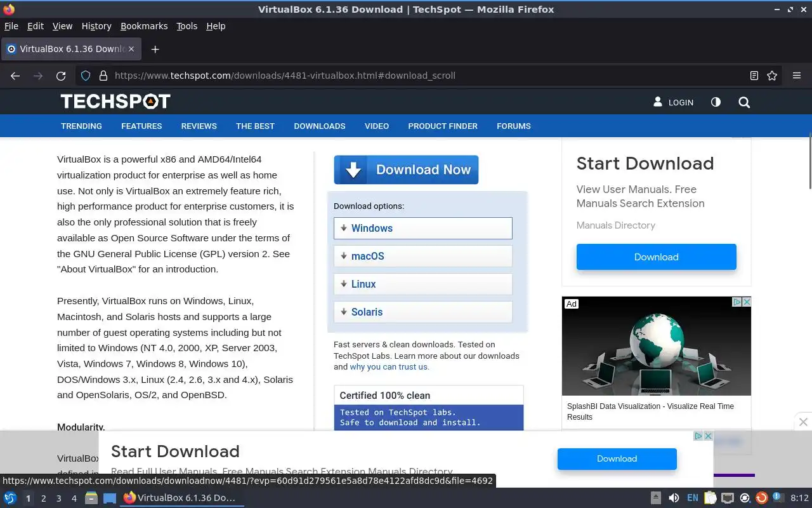This screenshot has height=508, width=812.
Task: Follow 'why you can trust us' link
Action: click(x=389, y=367)
